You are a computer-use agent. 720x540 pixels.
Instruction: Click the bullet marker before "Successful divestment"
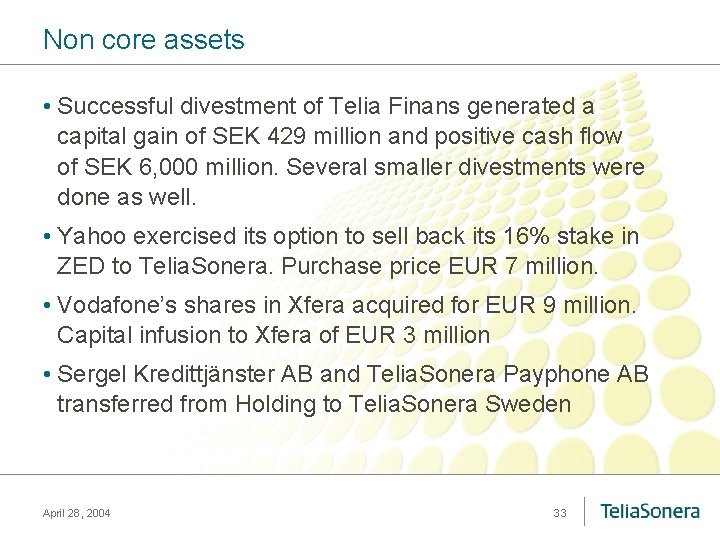click(48, 107)
